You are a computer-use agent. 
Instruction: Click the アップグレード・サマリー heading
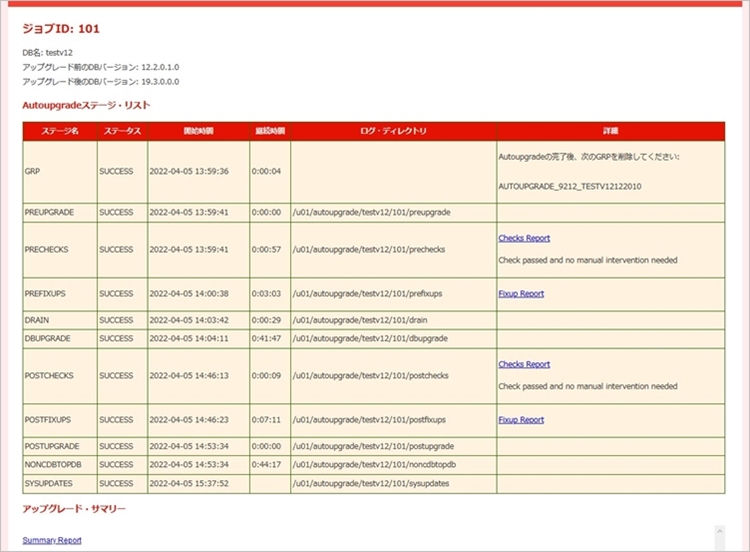click(74, 509)
